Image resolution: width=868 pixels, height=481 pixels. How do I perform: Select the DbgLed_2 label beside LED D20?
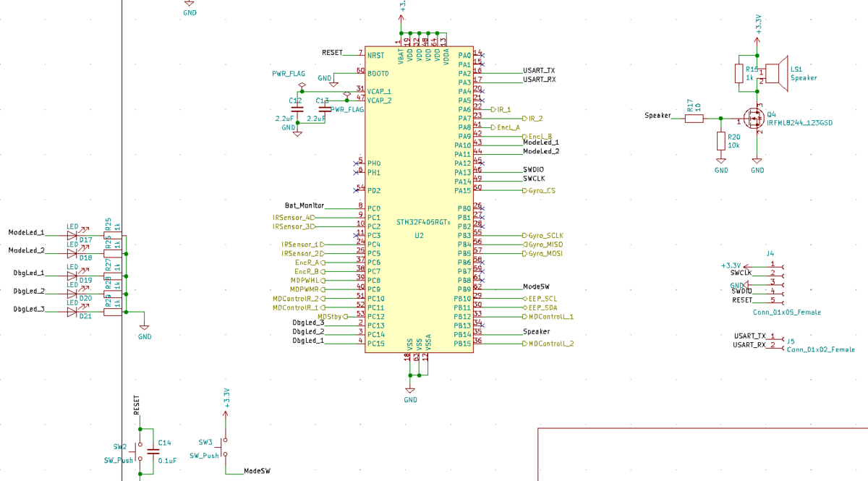(30, 291)
